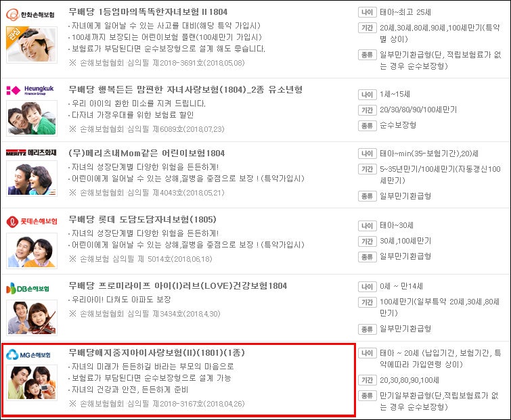This screenshot has width=511, height=420.
Task: Open the MG family photo thumbnail
Action: pos(32,383)
